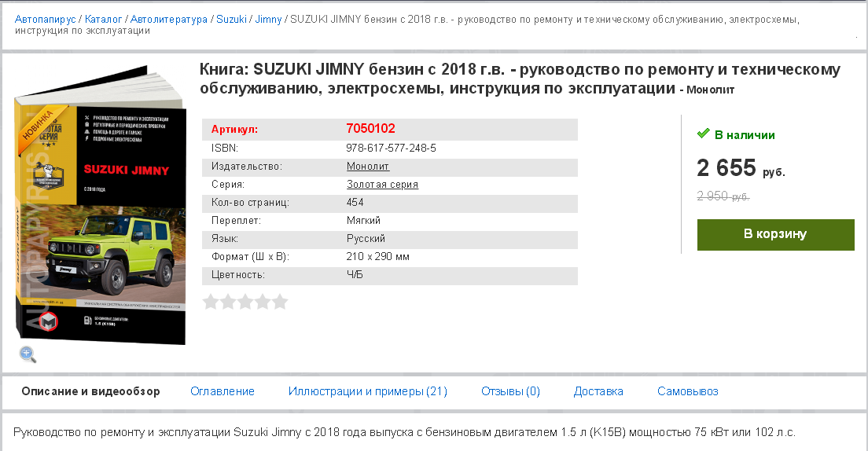The height and width of the screenshot is (451, 868).
Task: Click the language value Русский
Action: tap(366, 239)
